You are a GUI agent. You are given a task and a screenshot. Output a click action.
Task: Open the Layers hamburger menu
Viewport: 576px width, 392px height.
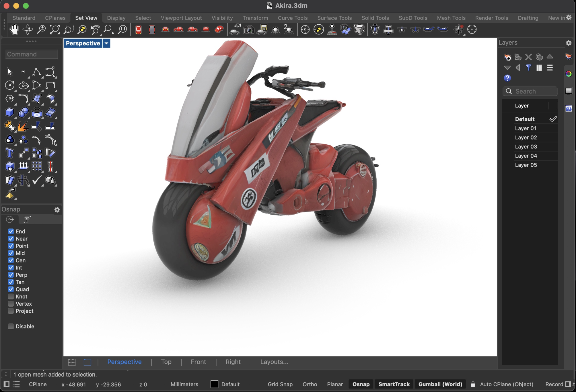(x=550, y=68)
